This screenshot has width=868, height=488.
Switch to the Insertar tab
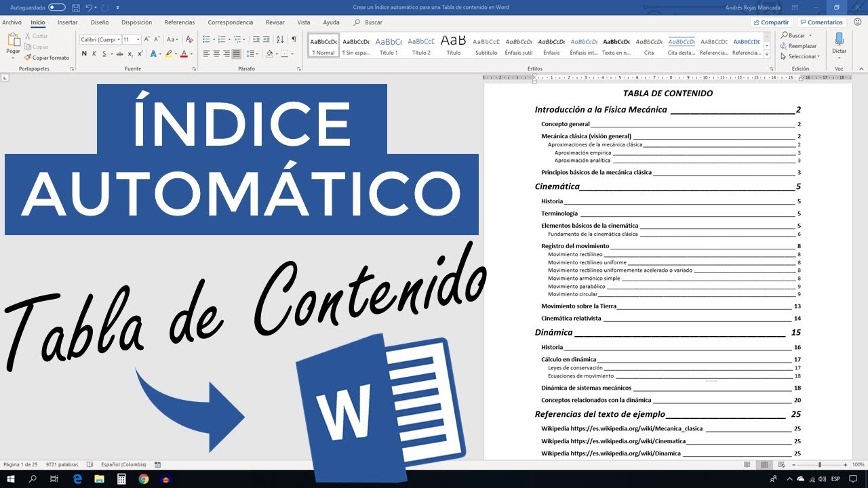pos(68,22)
